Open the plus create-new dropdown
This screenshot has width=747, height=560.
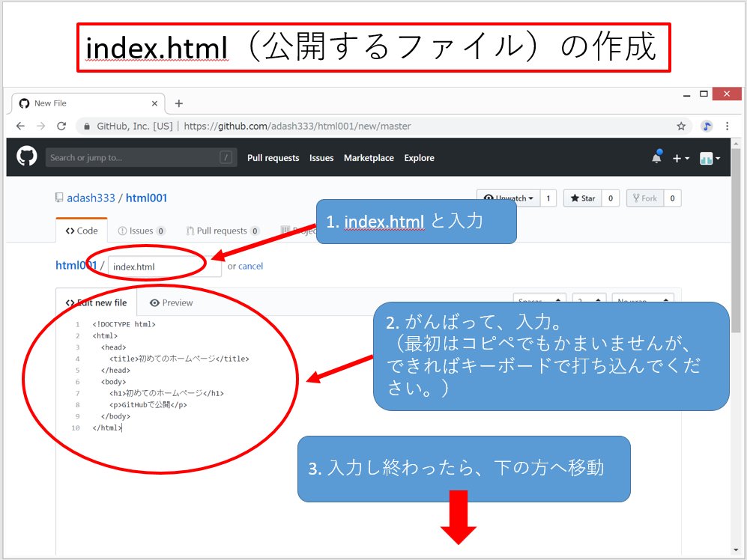click(680, 158)
